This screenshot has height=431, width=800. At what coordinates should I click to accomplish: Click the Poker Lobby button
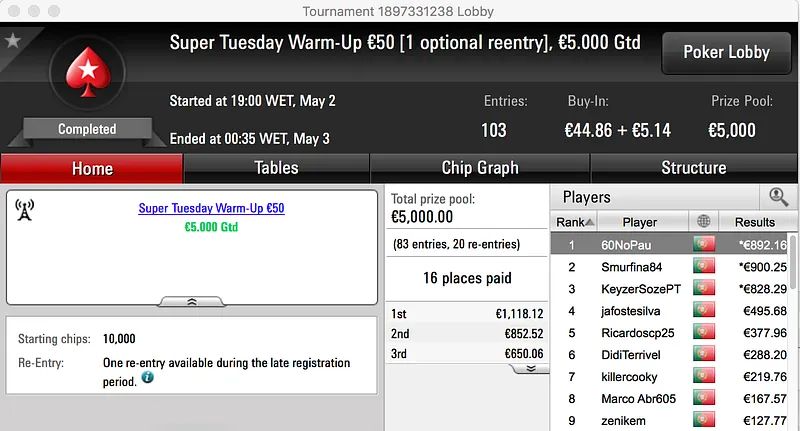726,52
